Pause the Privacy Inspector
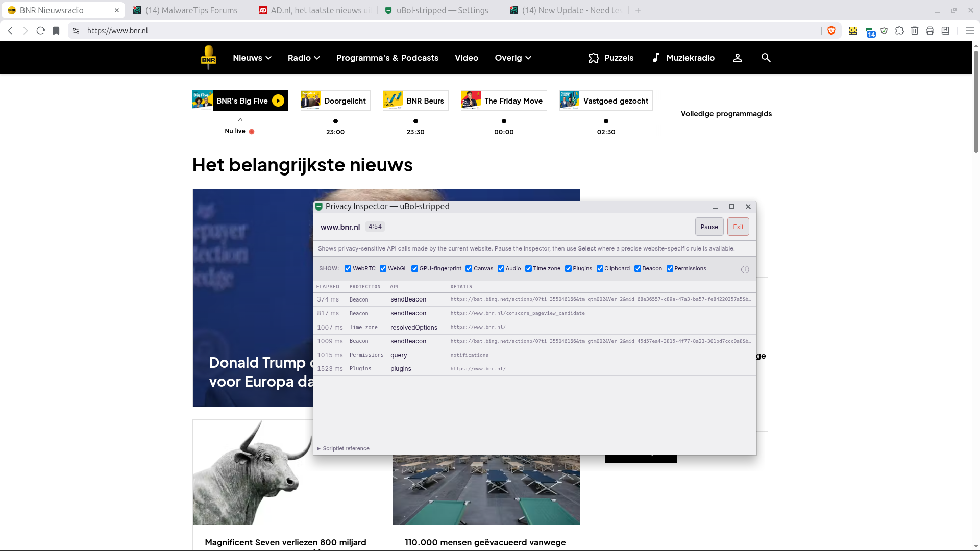980x551 pixels. point(709,227)
